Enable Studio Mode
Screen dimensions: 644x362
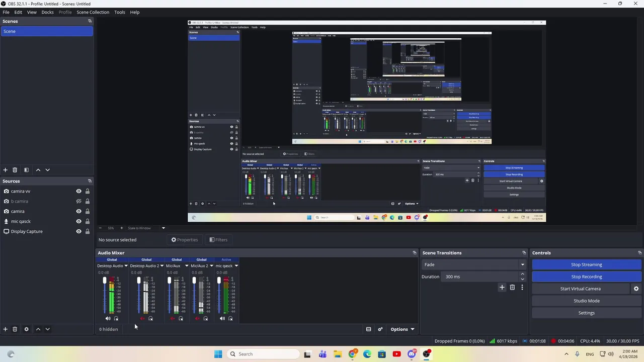pyautogui.click(x=586, y=301)
